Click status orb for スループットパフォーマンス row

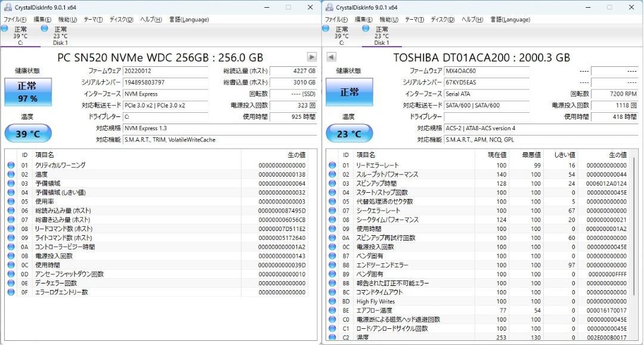click(x=332, y=174)
